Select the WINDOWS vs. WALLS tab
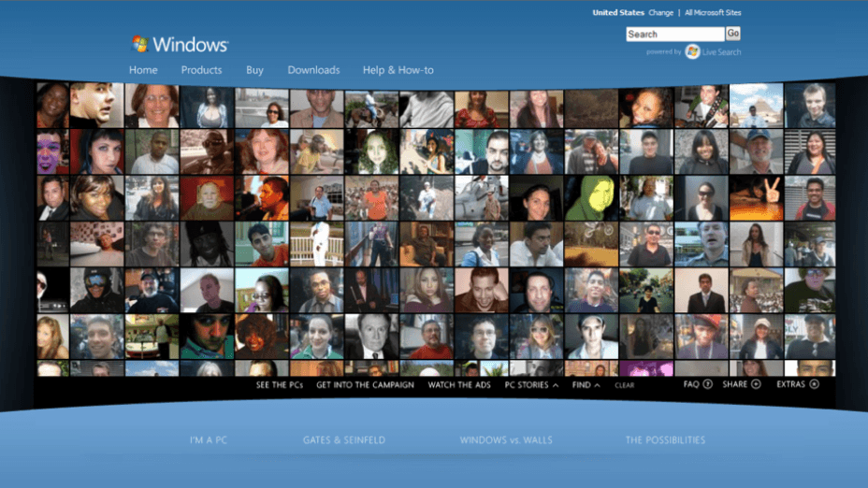The image size is (868, 488). (x=506, y=440)
